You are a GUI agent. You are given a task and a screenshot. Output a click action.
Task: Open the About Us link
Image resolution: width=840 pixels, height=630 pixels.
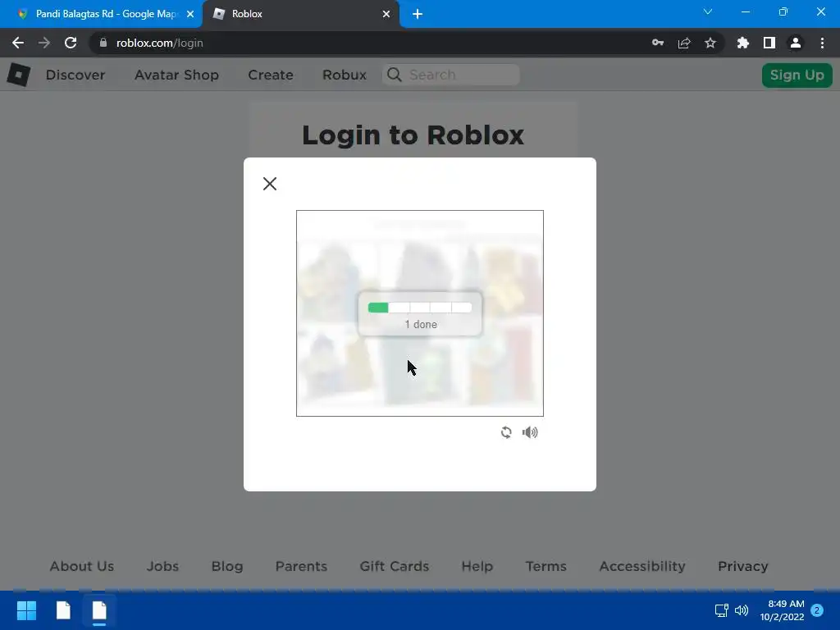tap(82, 566)
